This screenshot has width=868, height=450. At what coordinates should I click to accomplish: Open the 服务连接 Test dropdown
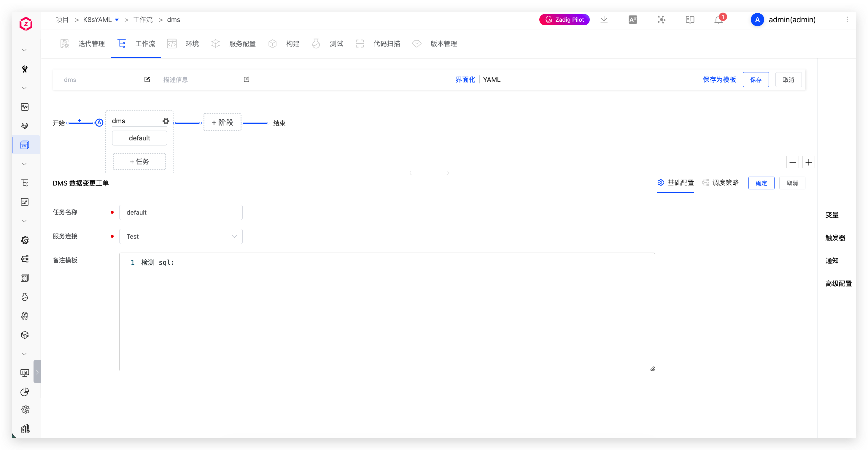181,236
